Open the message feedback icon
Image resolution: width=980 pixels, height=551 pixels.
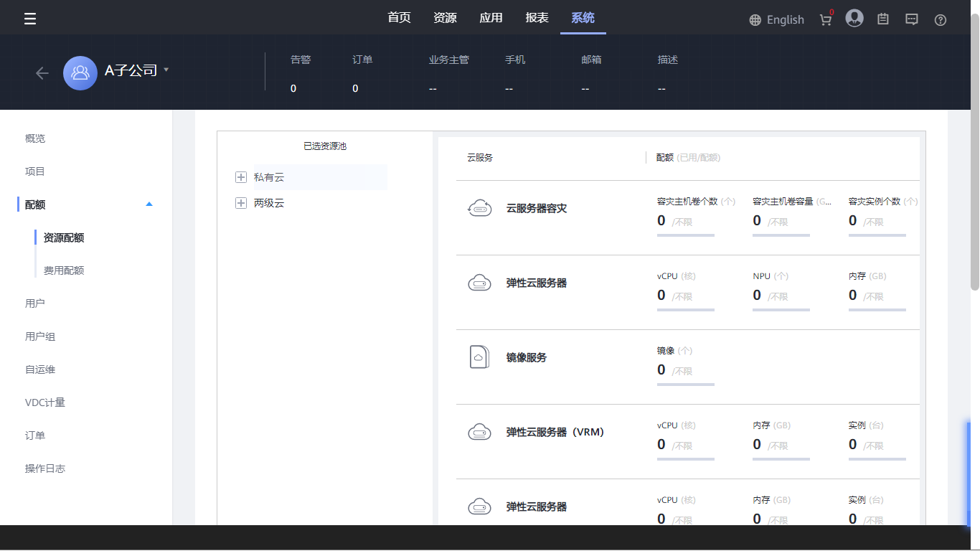point(912,19)
